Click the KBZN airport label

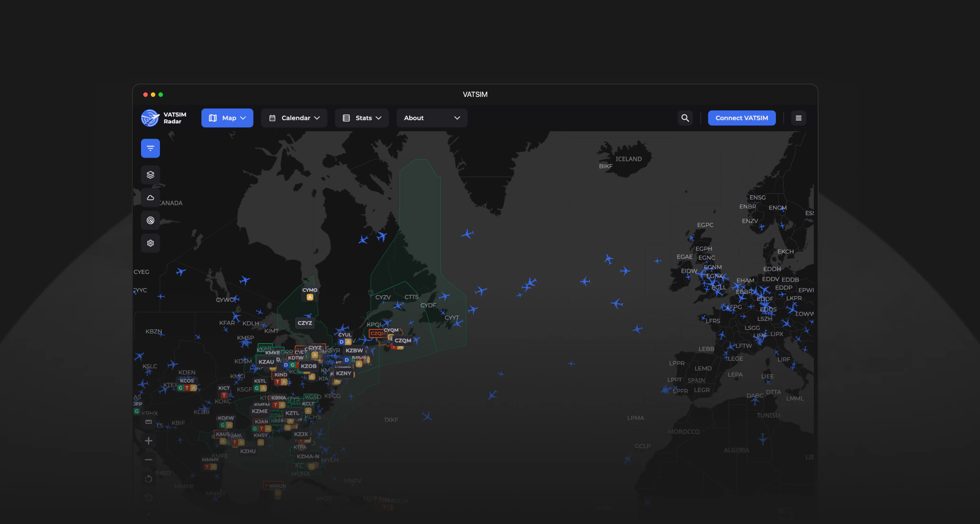point(154,331)
